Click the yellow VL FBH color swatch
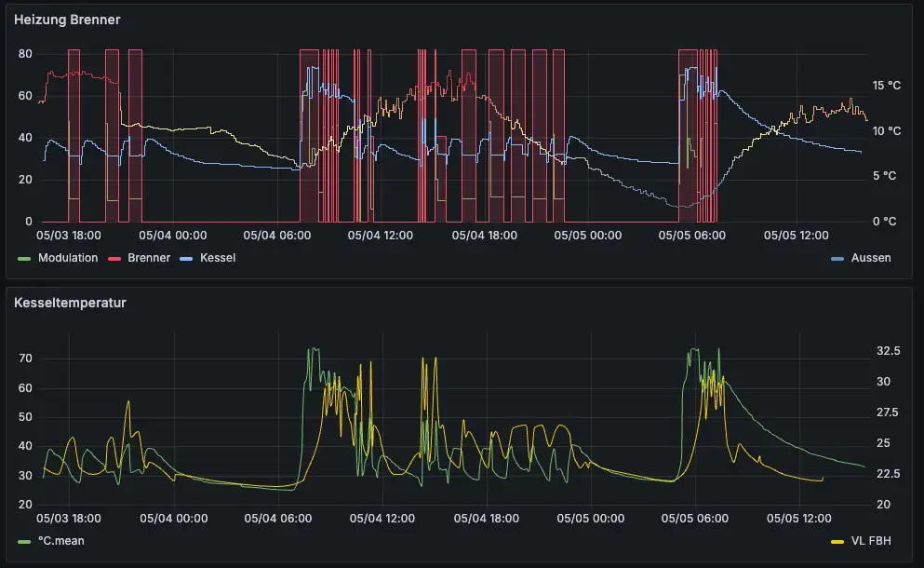 click(836, 540)
